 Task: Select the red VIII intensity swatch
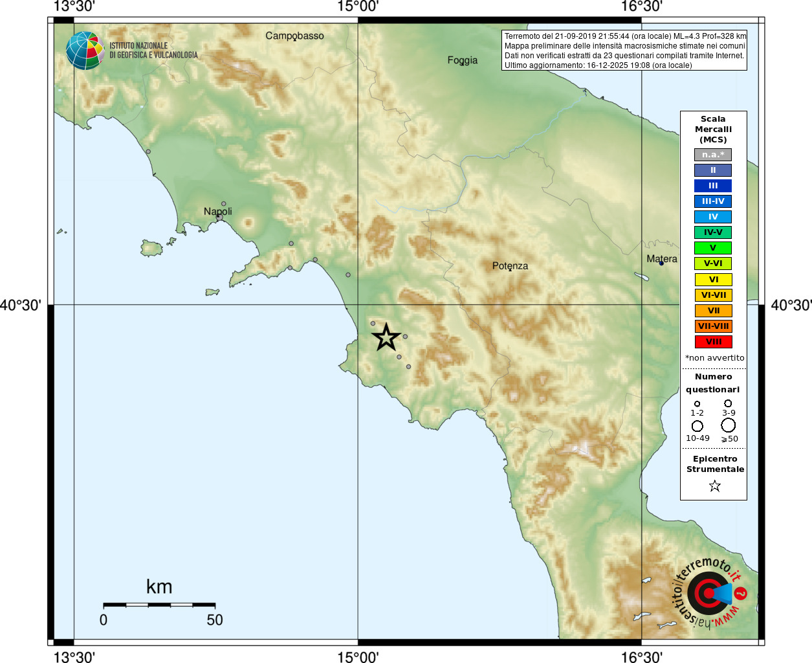[x=713, y=342]
